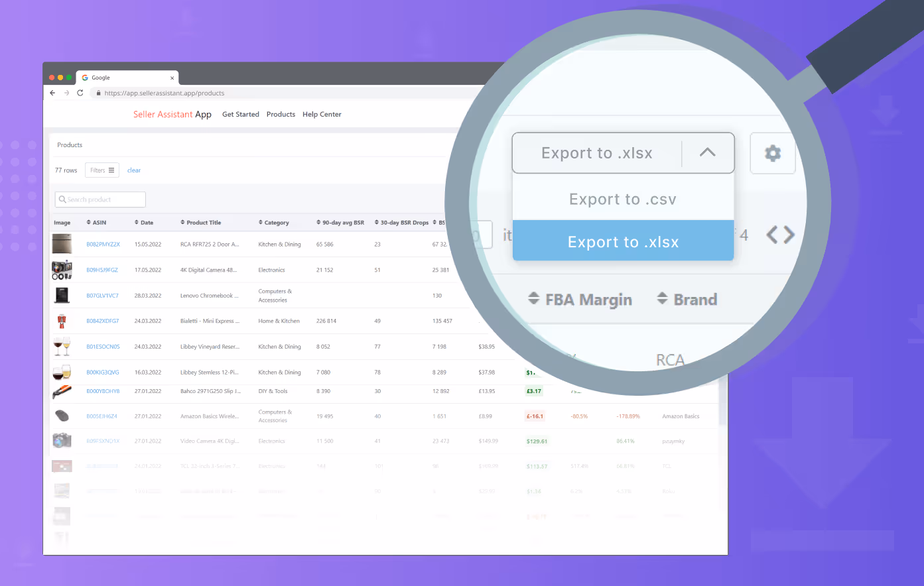Open table settings with the gear icon
This screenshot has width=924, height=586.
coord(773,153)
